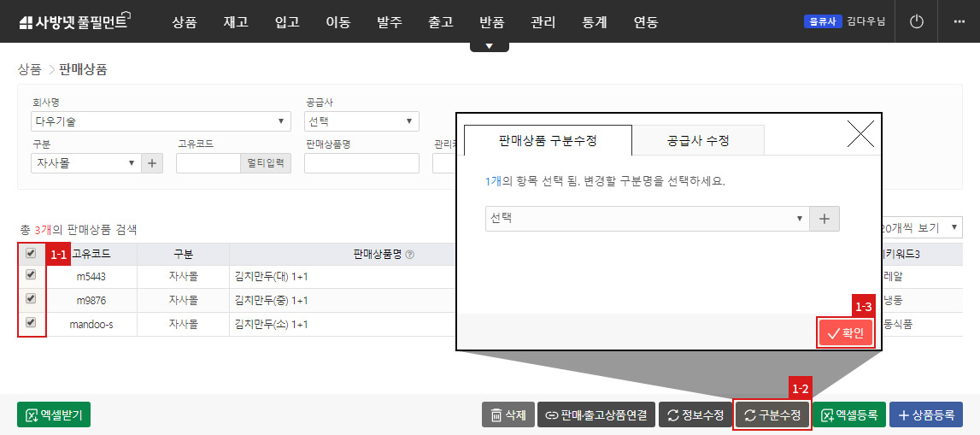
Task: Open the 재고 menu
Action: pos(236,22)
